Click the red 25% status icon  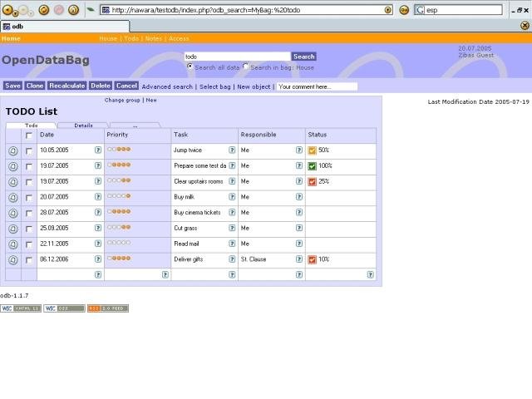[313, 181]
